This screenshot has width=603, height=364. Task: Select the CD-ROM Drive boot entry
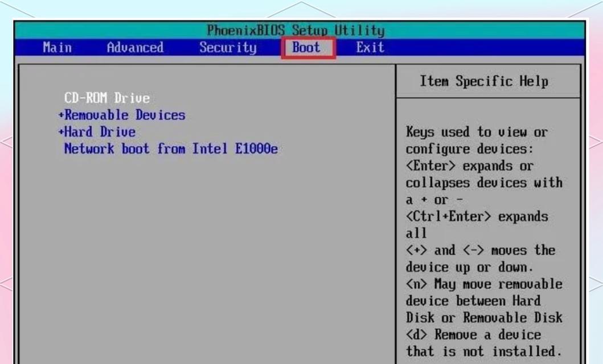(x=106, y=98)
